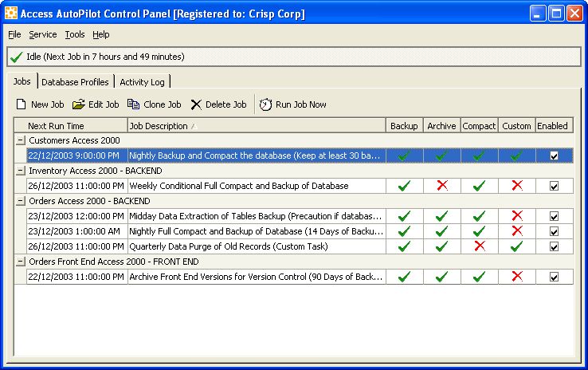
Task: Sort by Job Description column header
Action: click(255, 126)
